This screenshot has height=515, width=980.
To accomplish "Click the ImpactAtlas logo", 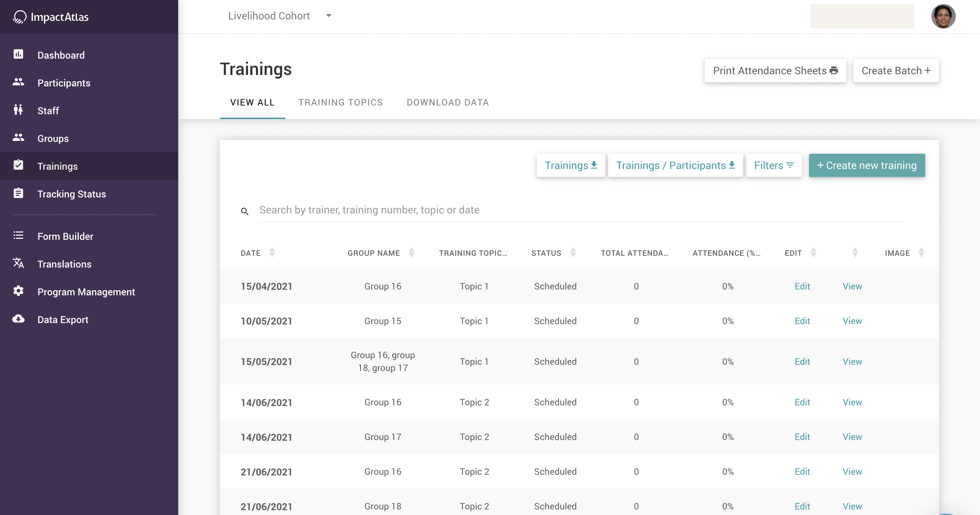I will coord(51,17).
